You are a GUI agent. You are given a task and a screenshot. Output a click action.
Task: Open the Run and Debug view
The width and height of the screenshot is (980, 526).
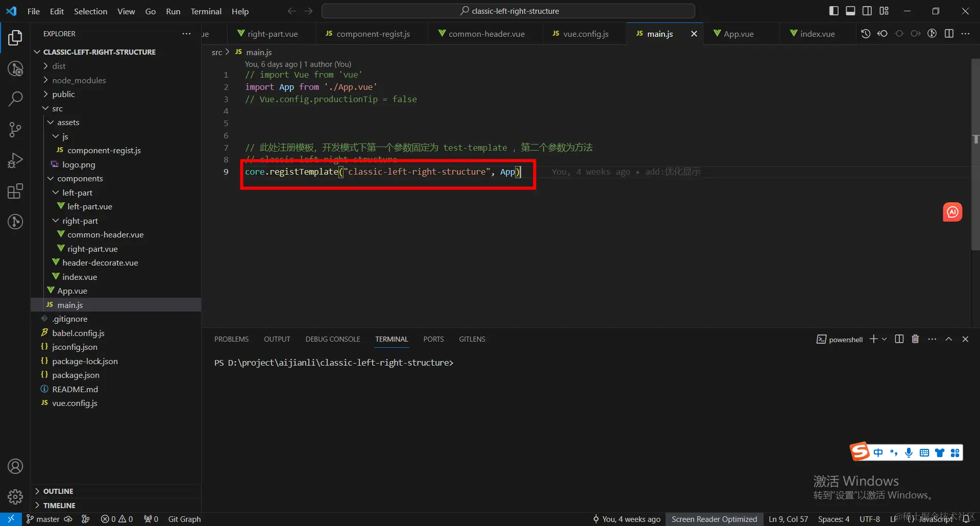(x=15, y=160)
